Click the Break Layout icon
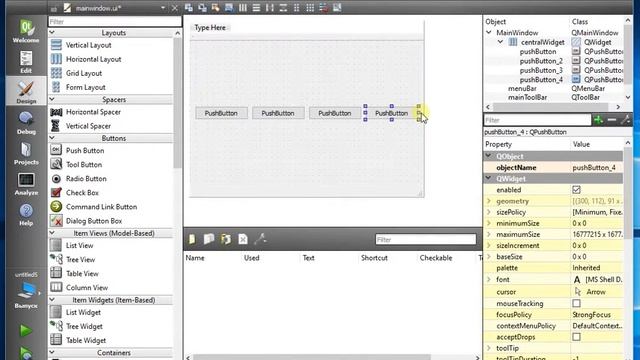The image size is (640, 360). pyautogui.click(x=324, y=7)
